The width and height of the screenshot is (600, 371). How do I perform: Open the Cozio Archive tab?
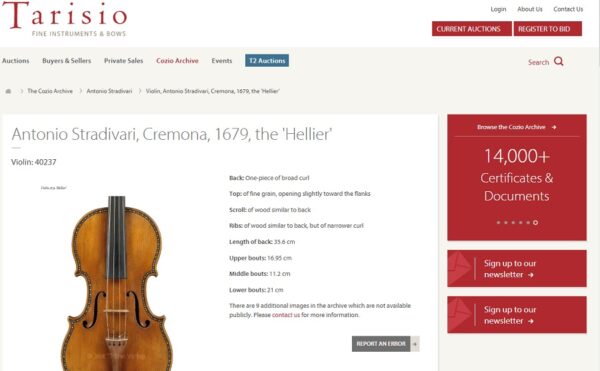pyautogui.click(x=177, y=61)
